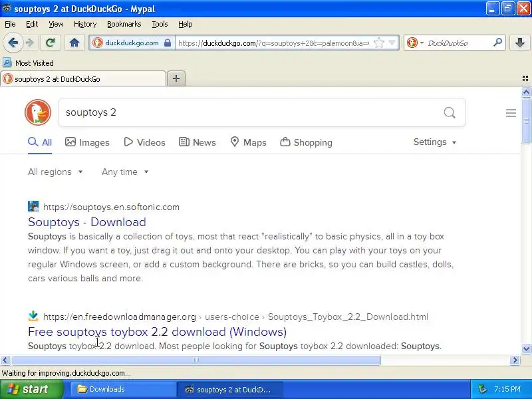Screen dimensions: 532x399
Task: Click the magnifier in the browser search box
Action: [497, 43]
